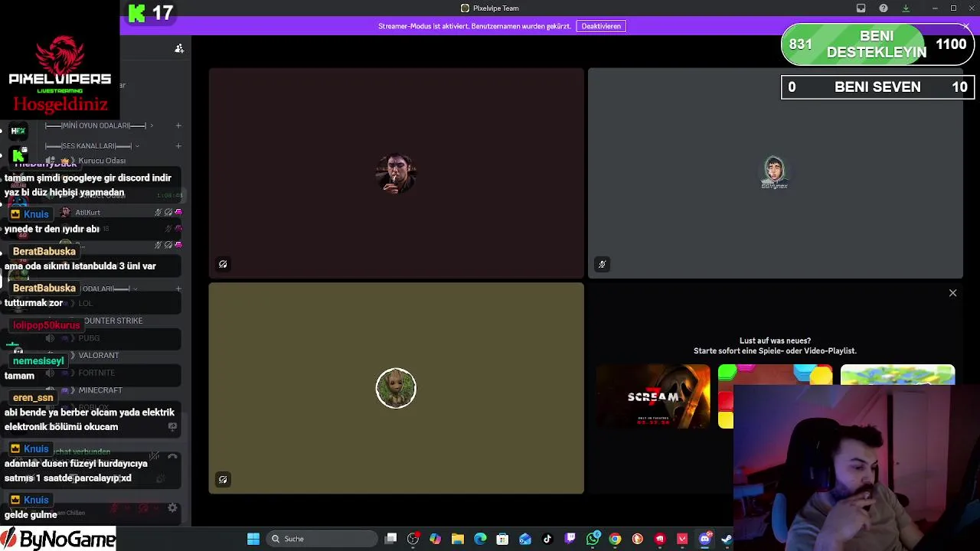The height and width of the screenshot is (551, 980).
Task: Click the top-right participant video tile avatar
Action: [x=774, y=172]
